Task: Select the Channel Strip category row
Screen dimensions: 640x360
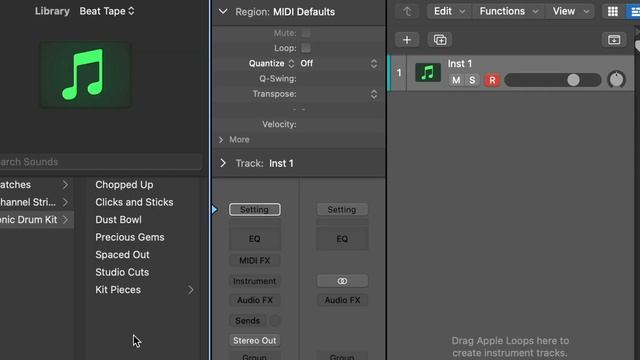Action: click(36, 202)
